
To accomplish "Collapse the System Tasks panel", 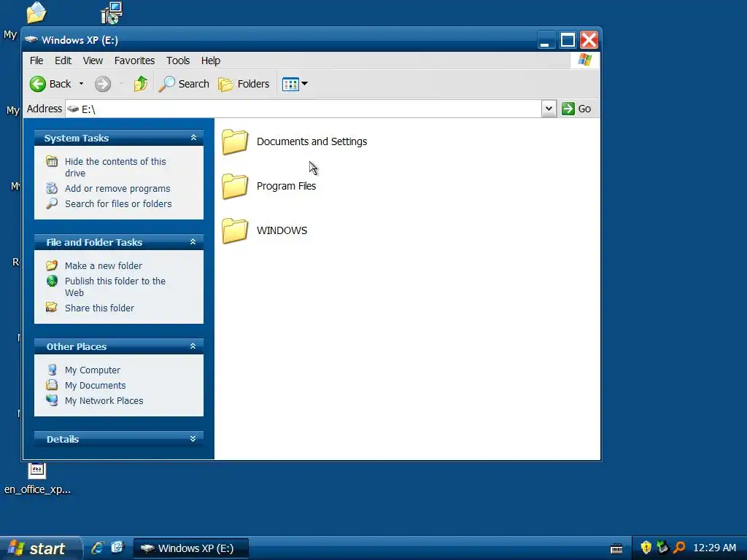I will pos(193,138).
